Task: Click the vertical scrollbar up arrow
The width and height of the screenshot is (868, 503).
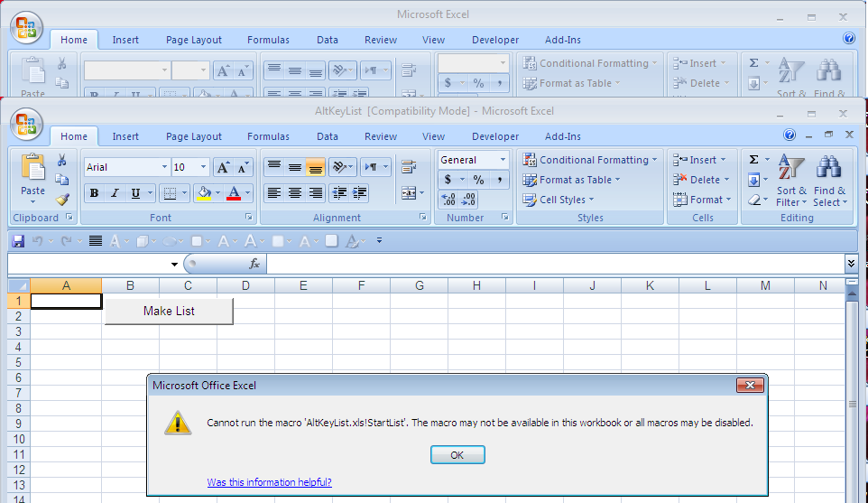Action: (853, 294)
